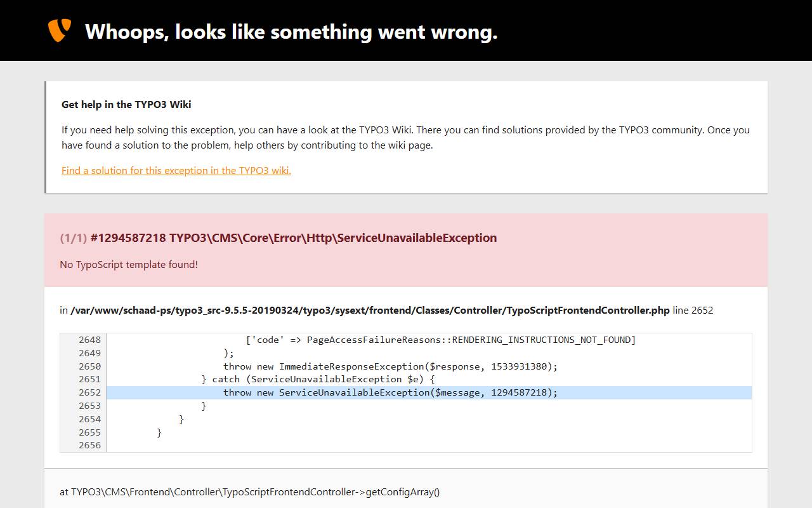Image resolution: width=812 pixels, height=508 pixels.
Task: Click the "Whoops, looks like something went wrong" heading
Action: [x=291, y=32]
